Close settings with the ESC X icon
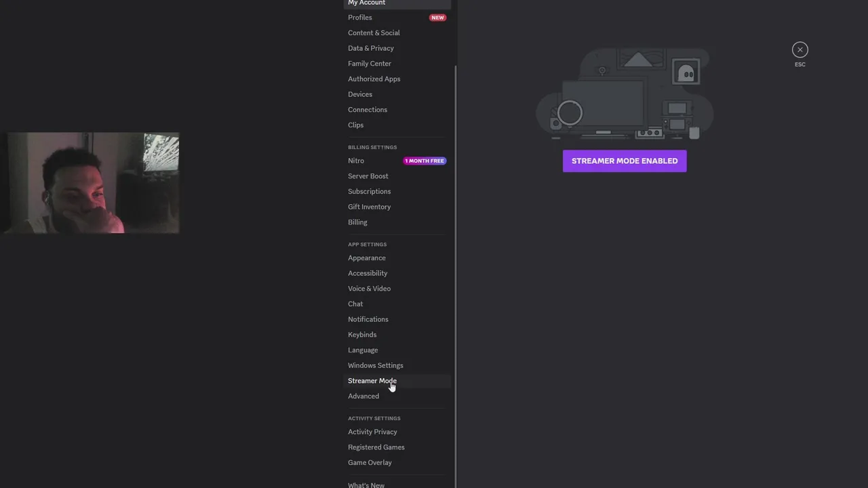The width and height of the screenshot is (868, 488). coord(800,49)
